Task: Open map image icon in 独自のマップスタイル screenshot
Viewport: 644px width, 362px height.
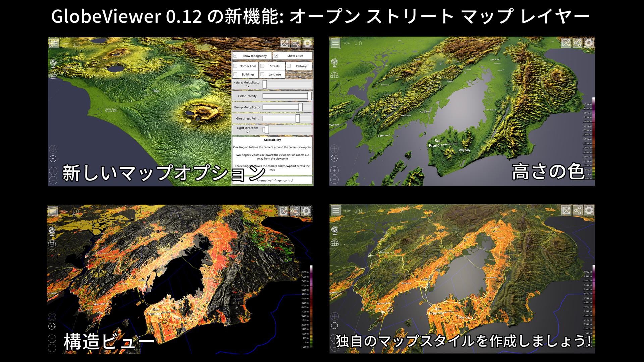Action: [x=566, y=210]
